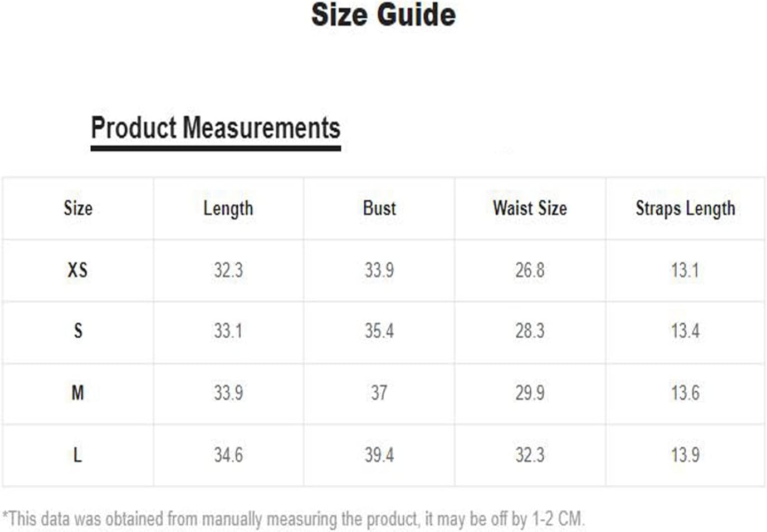Screen dimensions: 767x532
Task: Select the XS size row label
Action: click(77, 270)
